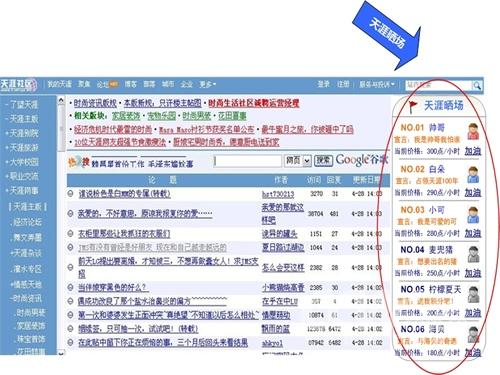Open the 更多 dropdown in top bar

208,85
